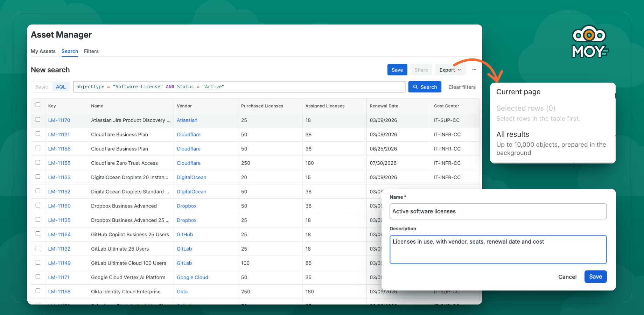Open the GitHub vendor link

tap(185, 234)
